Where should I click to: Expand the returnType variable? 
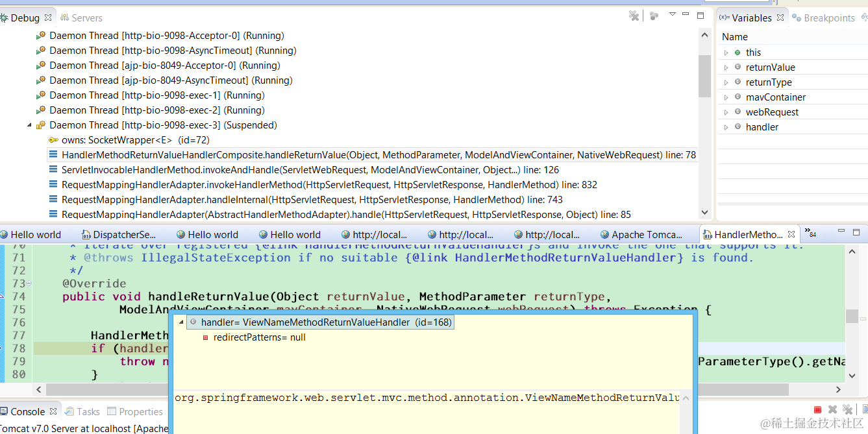(x=726, y=82)
